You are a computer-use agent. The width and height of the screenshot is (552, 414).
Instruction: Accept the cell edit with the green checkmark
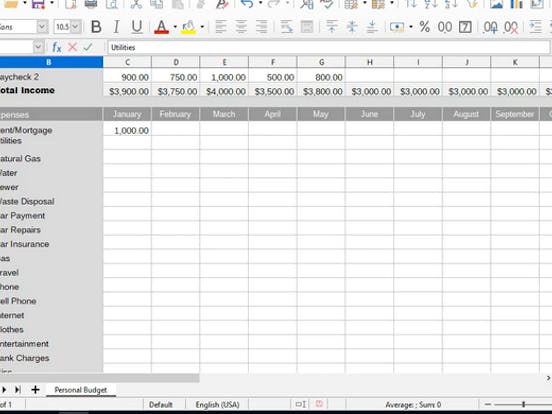click(x=88, y=47)
